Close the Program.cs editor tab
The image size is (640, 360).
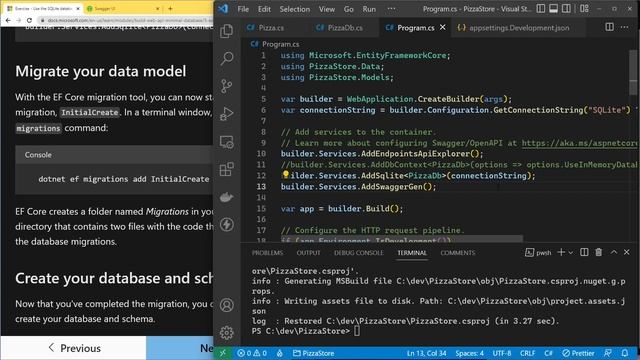click(442, 27)
